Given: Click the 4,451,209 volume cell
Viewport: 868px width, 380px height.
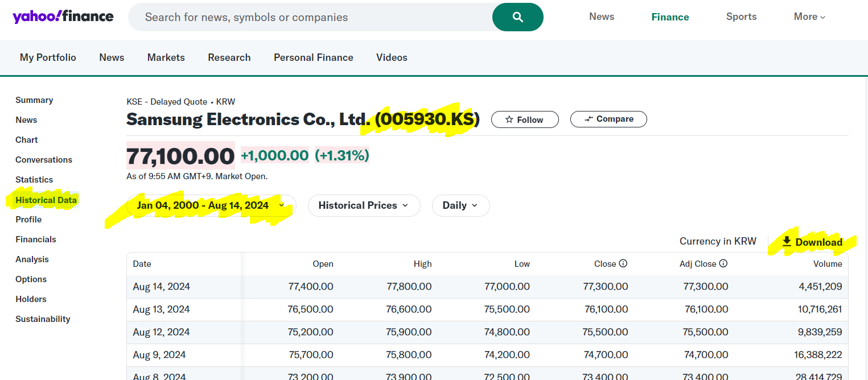Looking at the screenshot, I should coord(820,287).
